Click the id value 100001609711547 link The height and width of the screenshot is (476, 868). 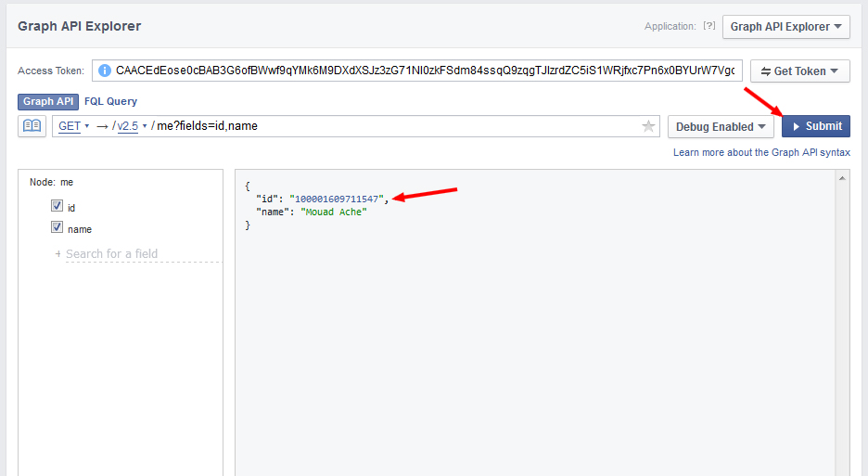(337, 199)
